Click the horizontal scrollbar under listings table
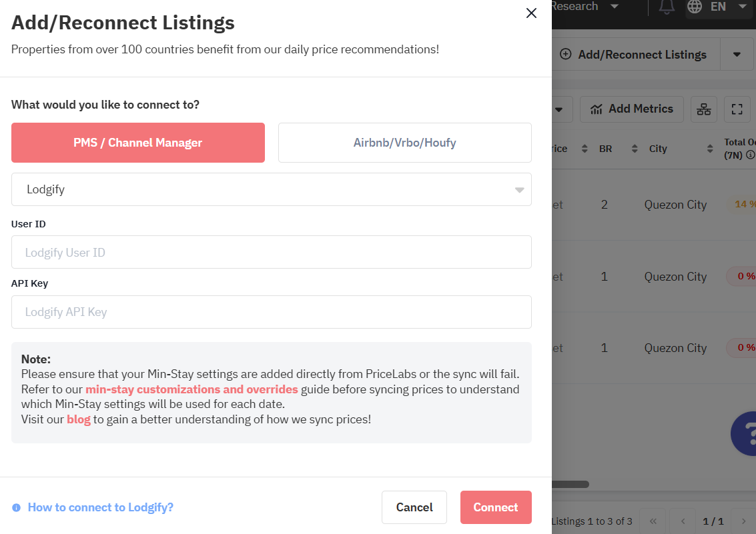The image size is (756, 534). click(x=571, y=484)
